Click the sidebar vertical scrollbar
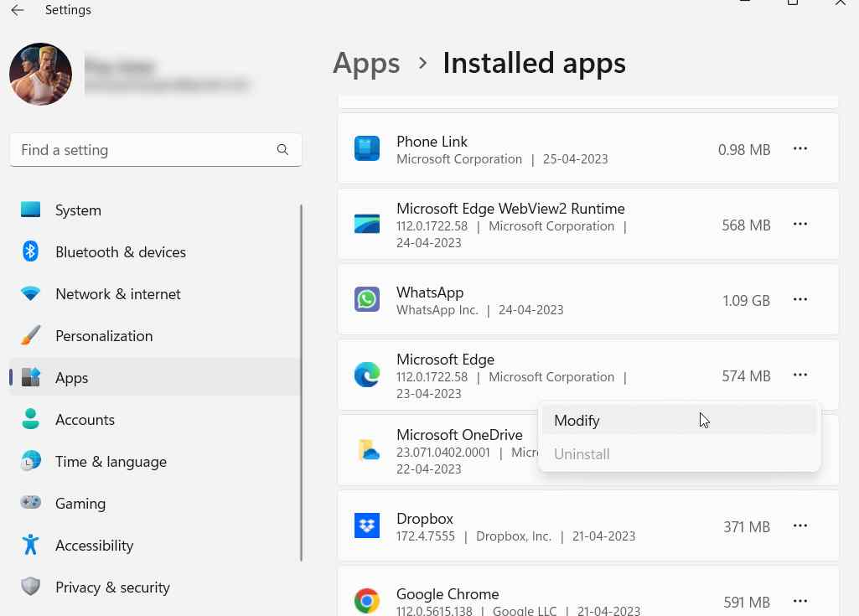This screenshot has height=616, width=859. pos(301,382)
